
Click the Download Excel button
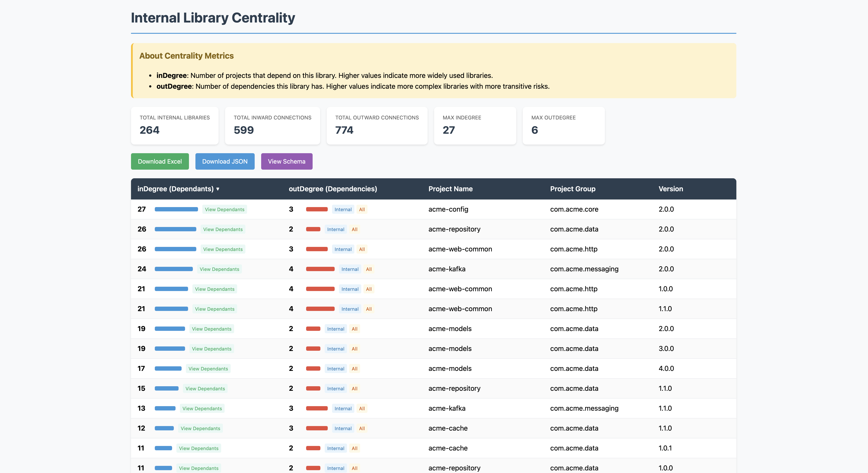tap(160, 161)
